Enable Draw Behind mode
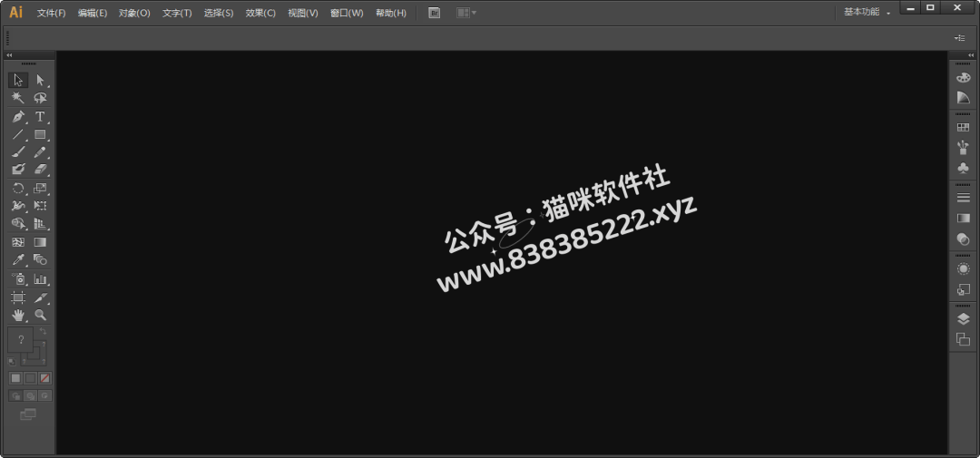The image size is (980, 458). pyautogui.click(x=30, y=395)
